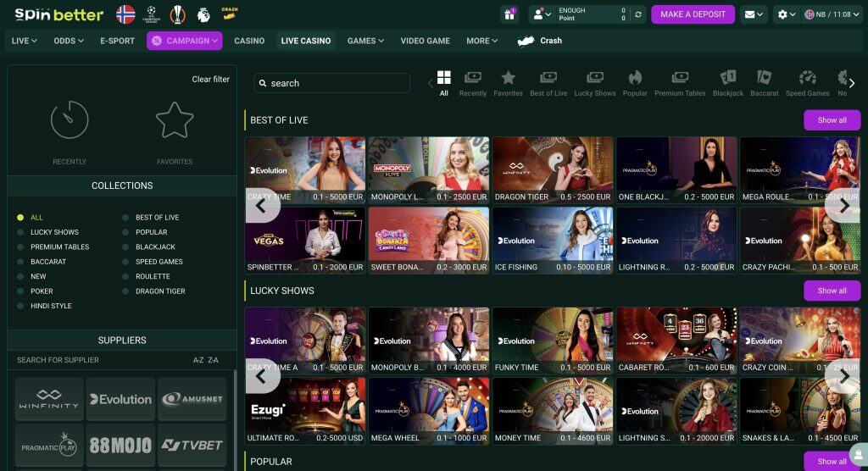Click the Make a Deposit button
Screen dimensions: 868x471
(x=693, y=14)
